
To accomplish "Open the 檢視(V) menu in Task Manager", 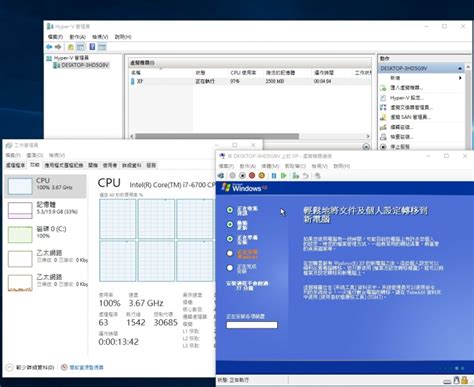I will click(57, 155).
